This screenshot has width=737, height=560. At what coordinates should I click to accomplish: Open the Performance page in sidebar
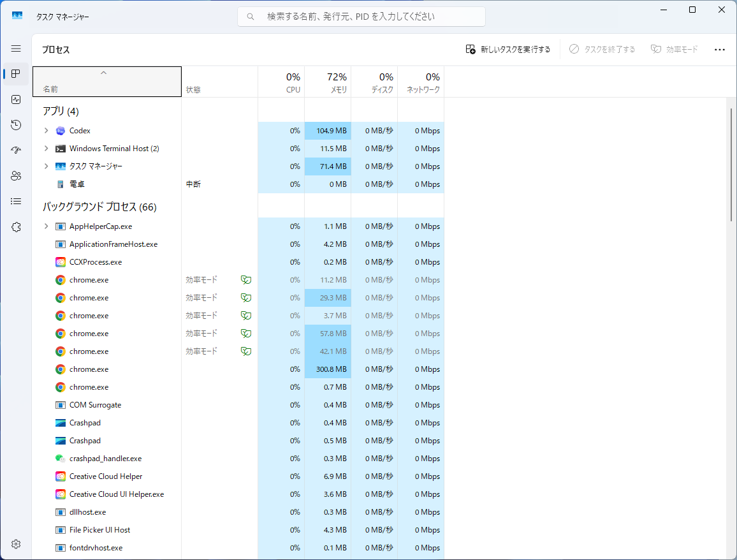(16, 99)
